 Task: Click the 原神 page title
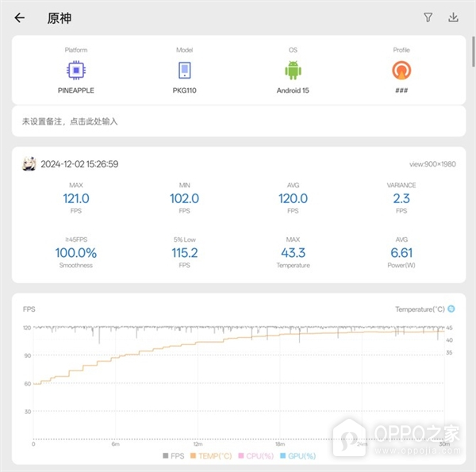point(59,18)
